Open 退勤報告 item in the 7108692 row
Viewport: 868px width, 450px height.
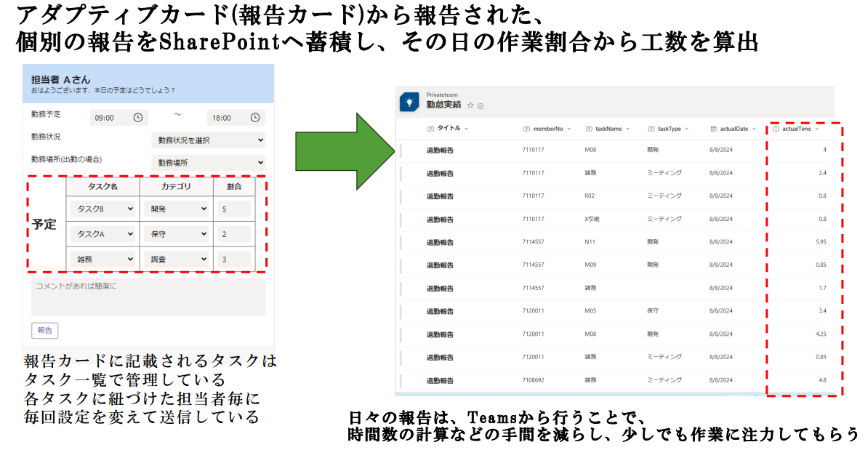click(x=440, y=380)
